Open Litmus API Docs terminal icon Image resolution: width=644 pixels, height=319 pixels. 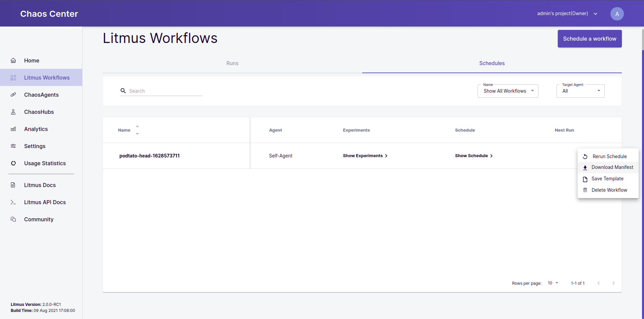click(13, 202)
